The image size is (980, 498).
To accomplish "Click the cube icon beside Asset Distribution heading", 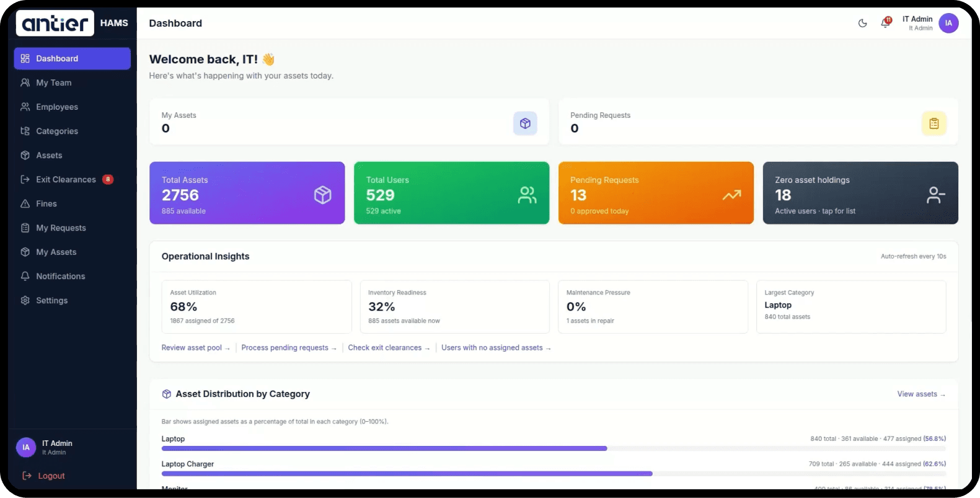I will (167, 394).
